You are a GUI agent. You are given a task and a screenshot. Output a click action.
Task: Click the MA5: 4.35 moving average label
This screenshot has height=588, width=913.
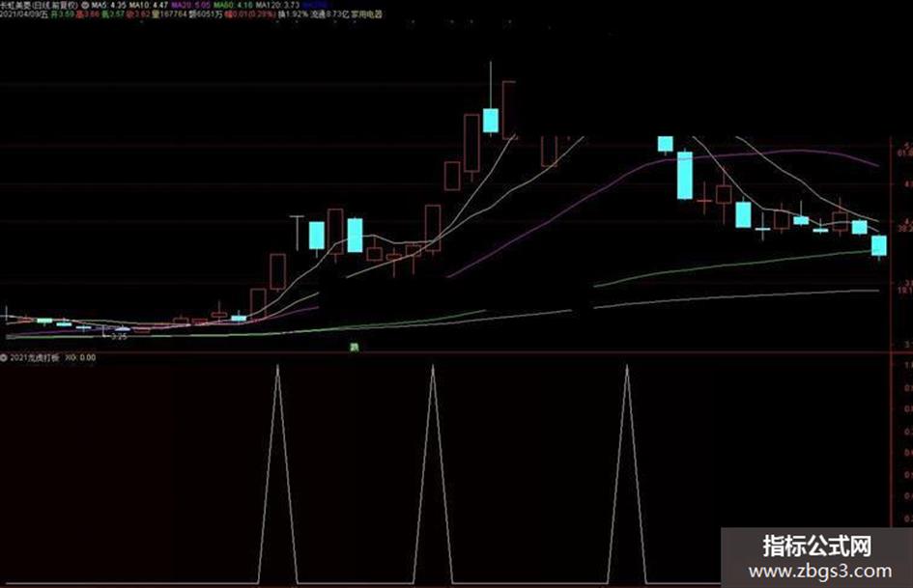[108, 5]
